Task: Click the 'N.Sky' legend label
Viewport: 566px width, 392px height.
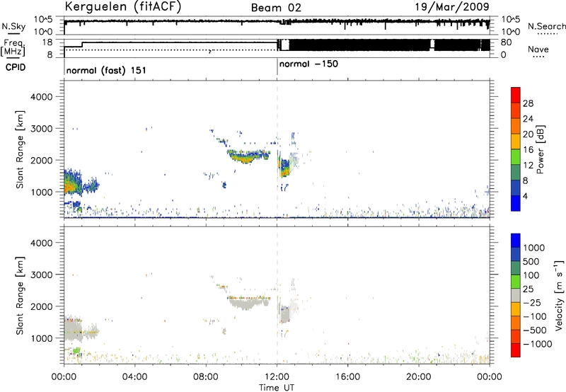Action: [13, 26]
